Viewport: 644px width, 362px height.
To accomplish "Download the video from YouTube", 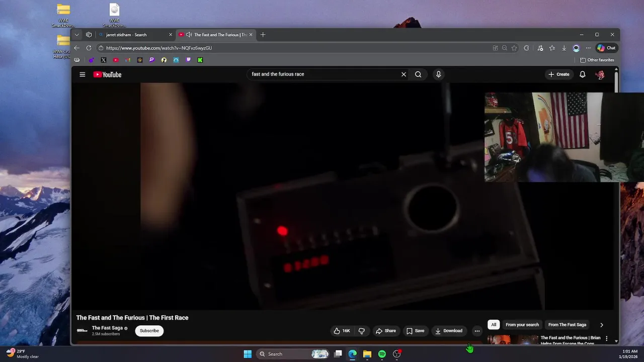I will click(449, 331).
